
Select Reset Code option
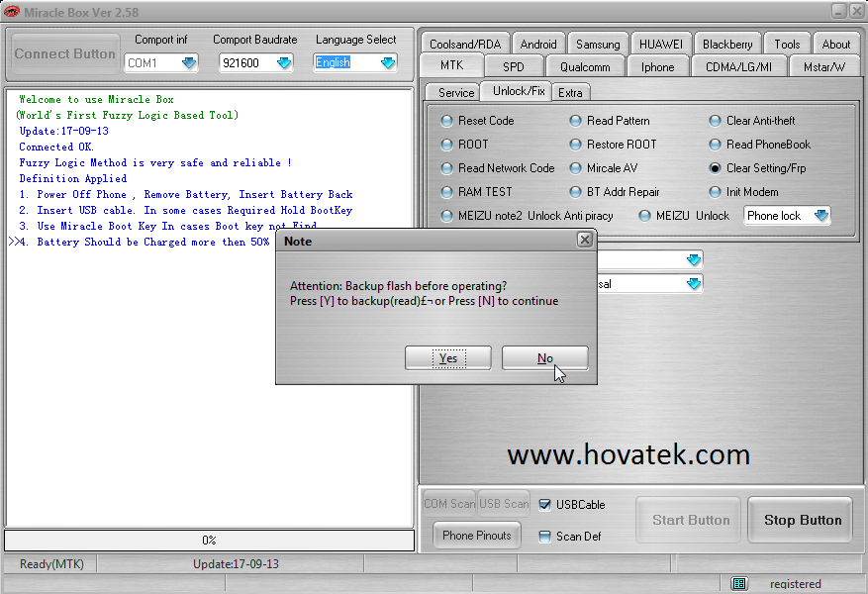477,121
